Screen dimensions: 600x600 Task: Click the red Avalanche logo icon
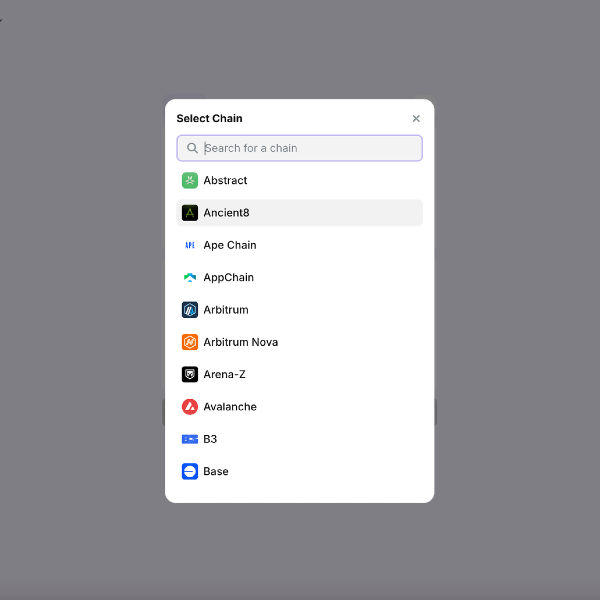coord(190,407)
